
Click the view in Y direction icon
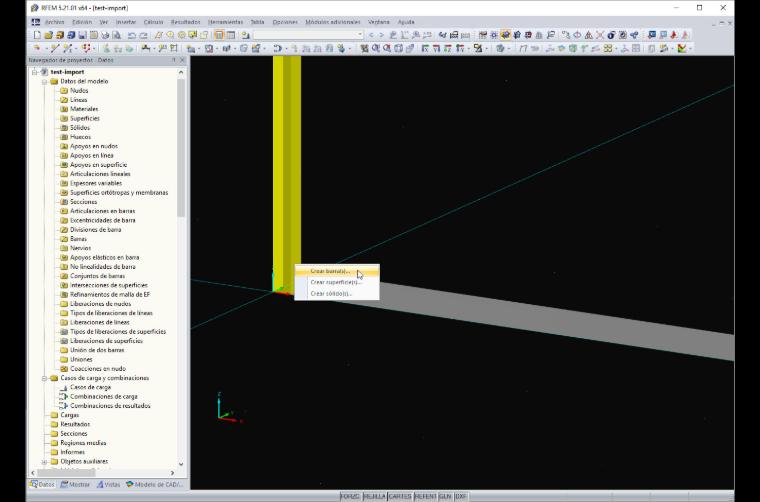pos(437,48)
